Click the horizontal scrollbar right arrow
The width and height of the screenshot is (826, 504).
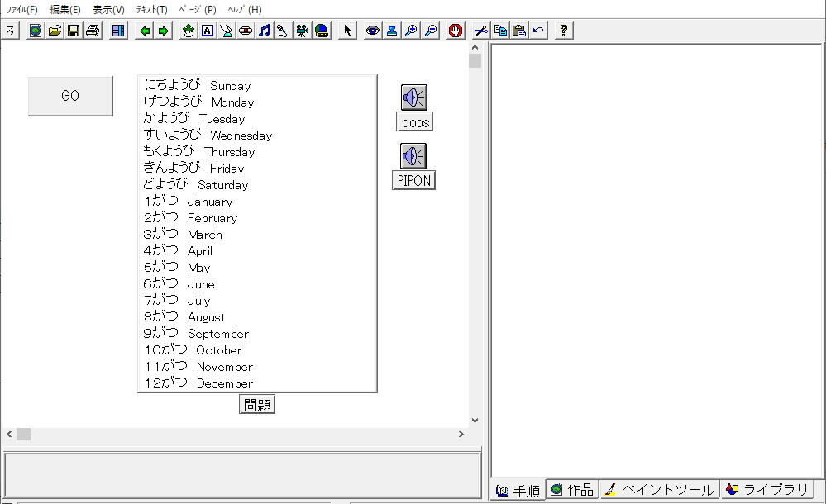pos(461,435)
